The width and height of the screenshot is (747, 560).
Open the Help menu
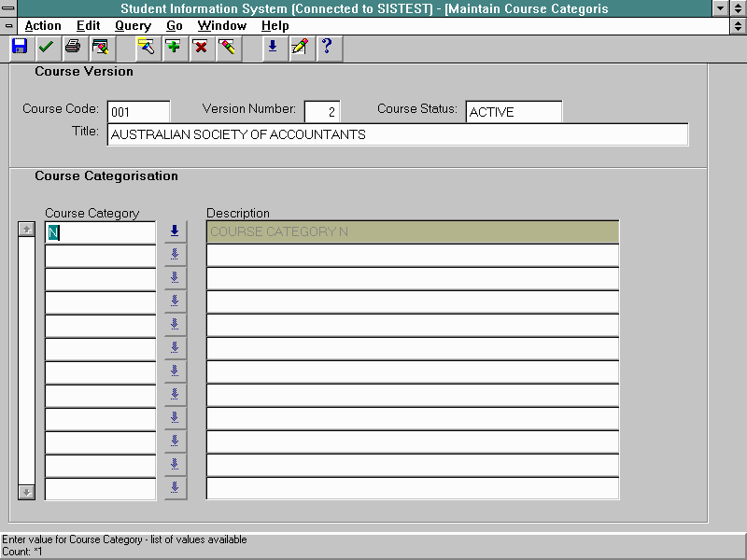(x=275, y=26)
